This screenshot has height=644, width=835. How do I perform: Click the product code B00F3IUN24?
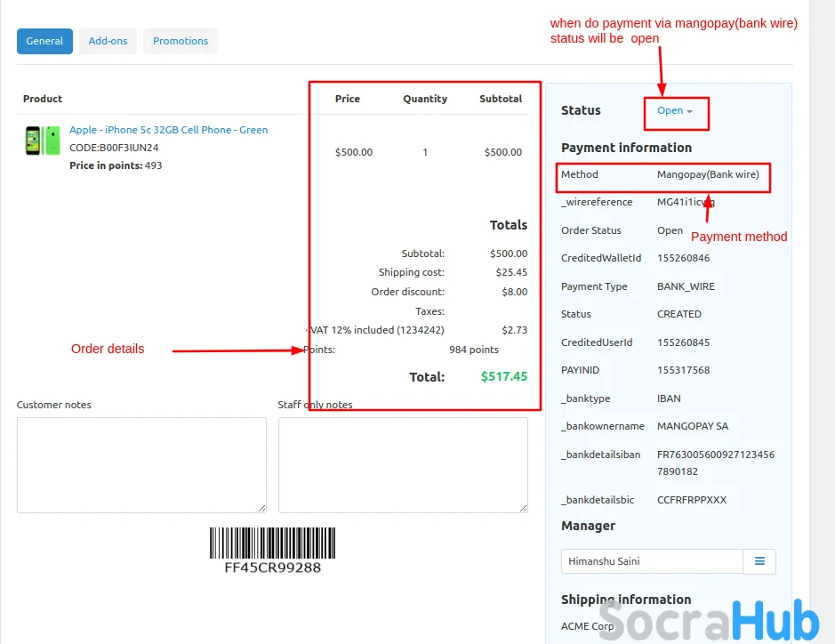point(114,148)
